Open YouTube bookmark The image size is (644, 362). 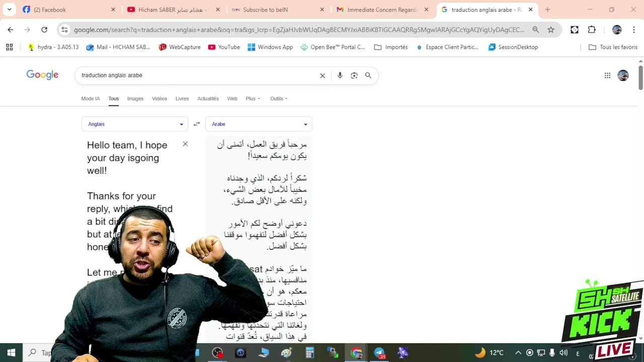pyautogui.click(x=224, y=47)
